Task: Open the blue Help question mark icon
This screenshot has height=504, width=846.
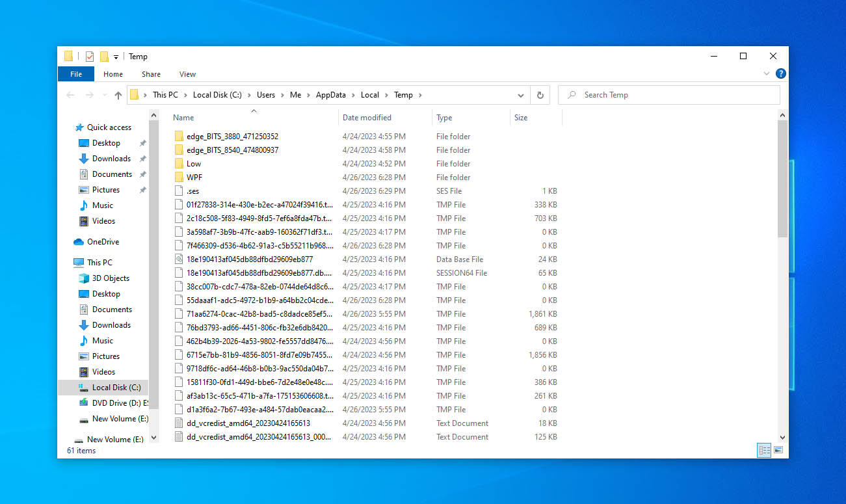Action: click(781, 74)
